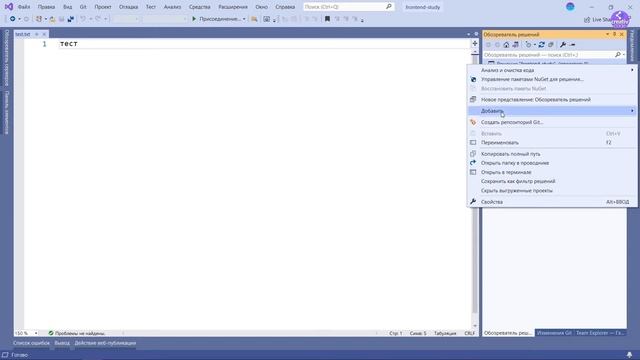Open the Справка menu
The width and height of the screenshot is (640, 360).
(x=285, y=7)
